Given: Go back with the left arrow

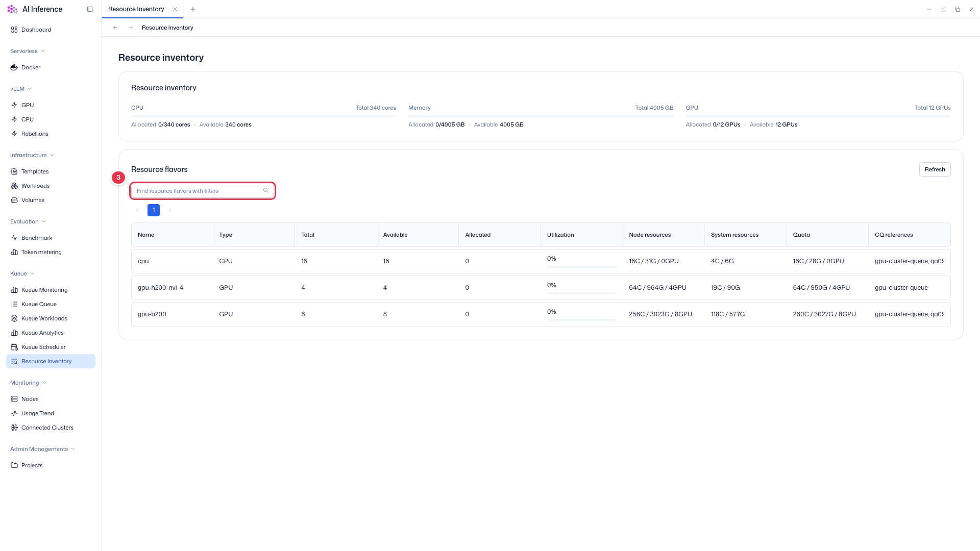Looking at the screenshot, I should coord(115,28).
